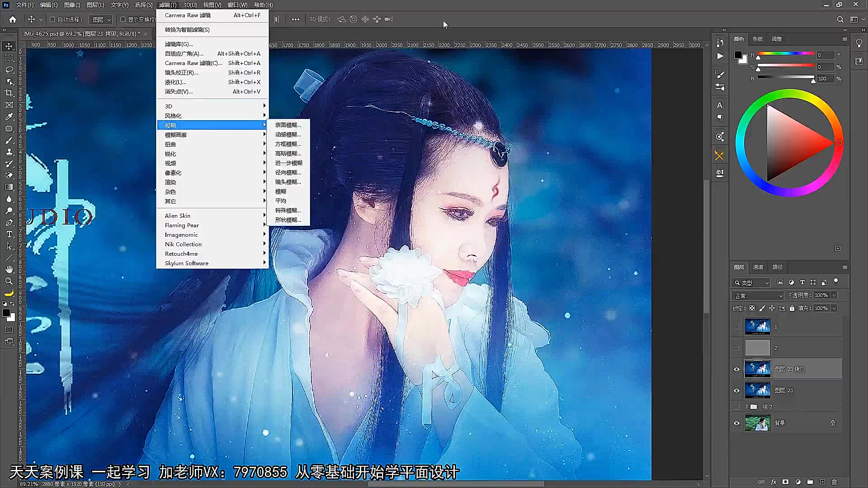The width and height of the screenshot is (868, 488).
Task: Choose 高斯模糊 from blur submenu
Action: point(288,154)
